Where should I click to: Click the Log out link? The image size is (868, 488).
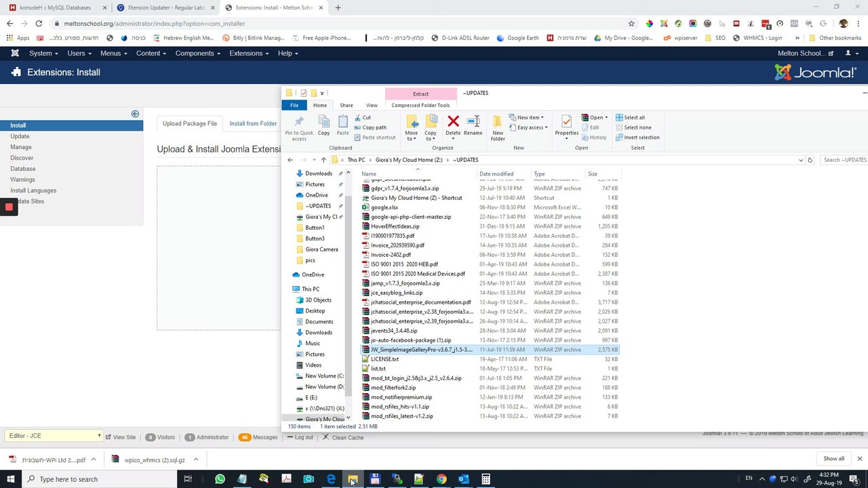300,437
